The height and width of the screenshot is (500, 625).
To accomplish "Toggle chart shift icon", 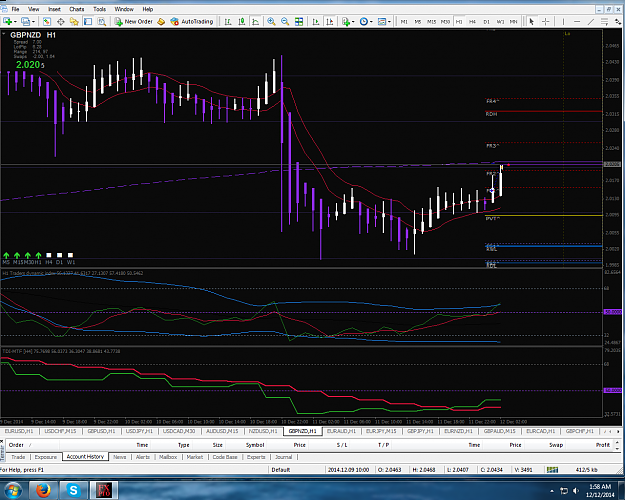I will 330,22.
